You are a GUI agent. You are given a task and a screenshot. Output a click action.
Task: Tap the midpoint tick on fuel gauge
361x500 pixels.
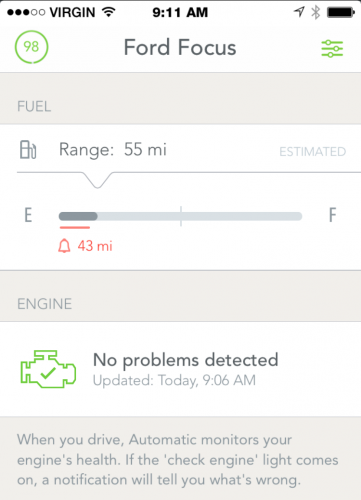point(181,216)
